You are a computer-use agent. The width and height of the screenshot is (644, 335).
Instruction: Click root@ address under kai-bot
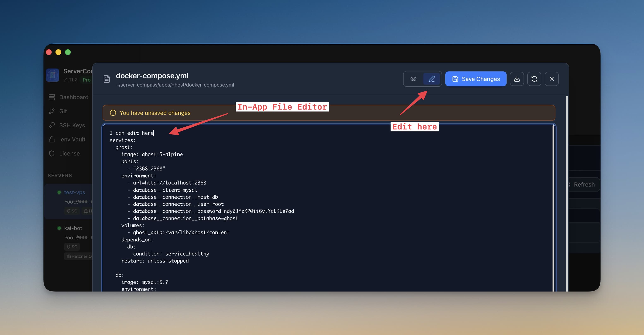78,237
